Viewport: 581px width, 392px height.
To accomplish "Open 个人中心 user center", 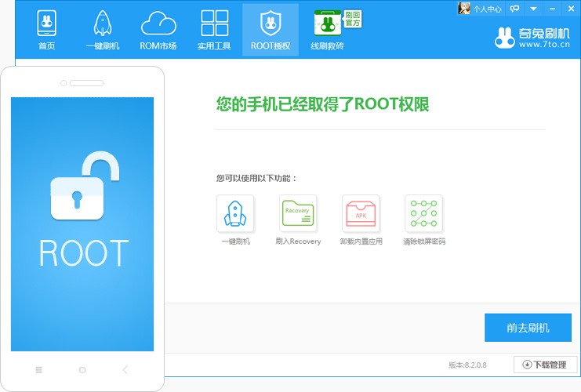I will click(x=487, y=9).
